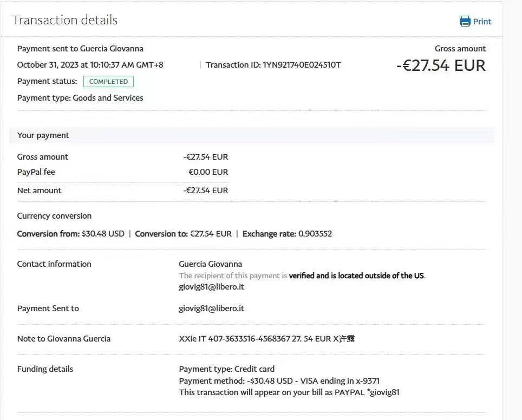Click the Exchange rate value 0.903552
This screenshot has width=522, height=420.
click(315, 234)
